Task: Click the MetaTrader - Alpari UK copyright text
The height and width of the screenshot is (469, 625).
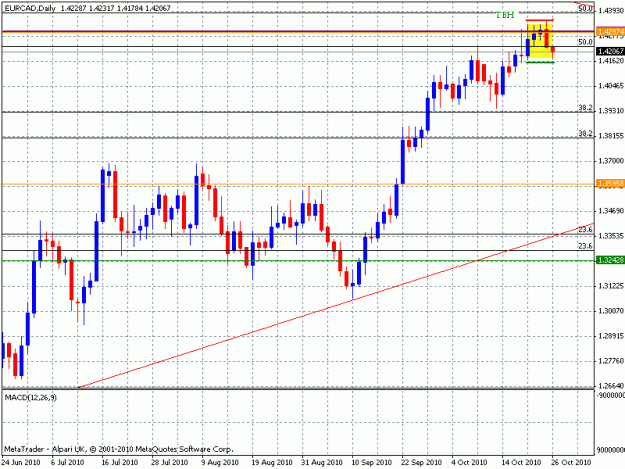Action: click(x=118, y=449)
